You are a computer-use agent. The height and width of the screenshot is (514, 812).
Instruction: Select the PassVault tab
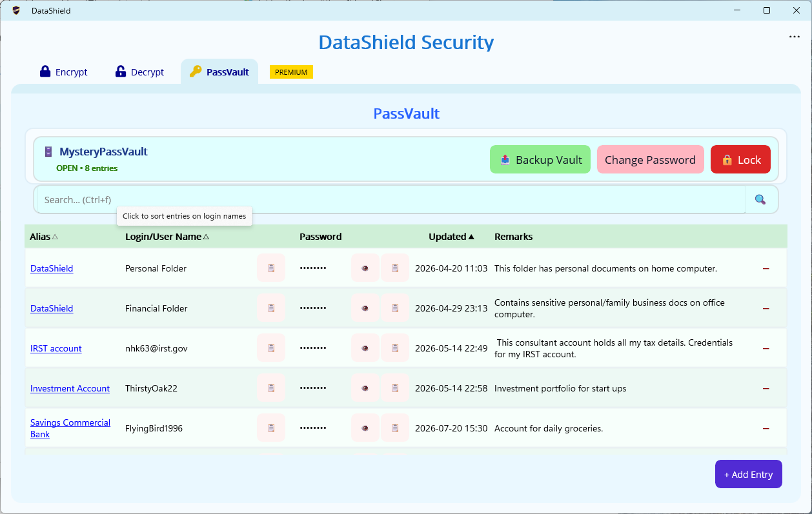tap(219, 72)
